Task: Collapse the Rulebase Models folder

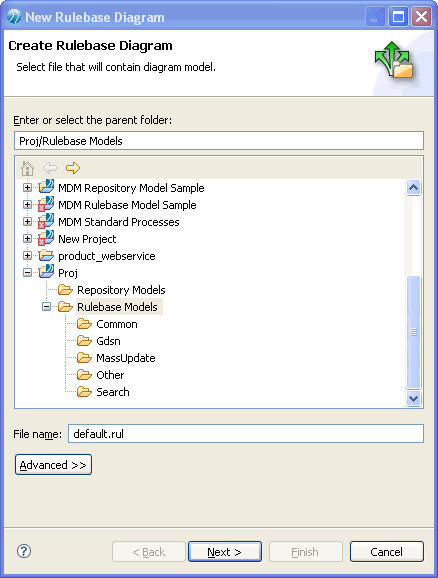Action: tap(46, 307)
